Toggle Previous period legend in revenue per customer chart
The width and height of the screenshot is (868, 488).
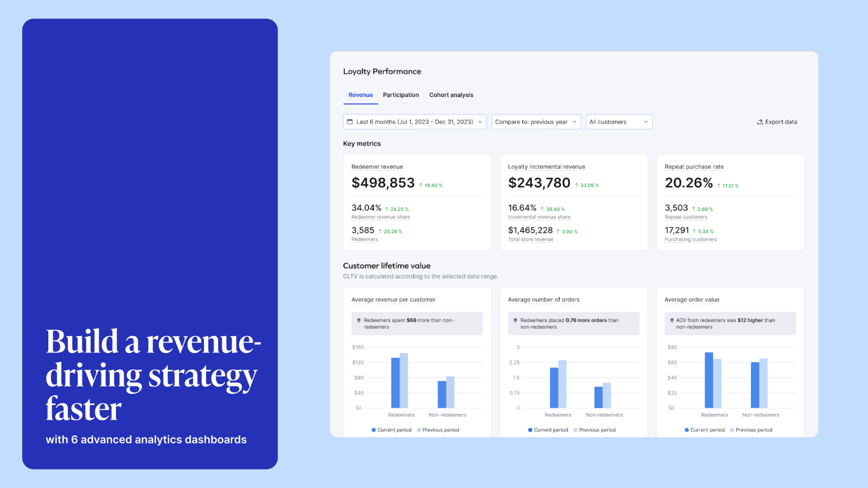(x=438, y=430)
